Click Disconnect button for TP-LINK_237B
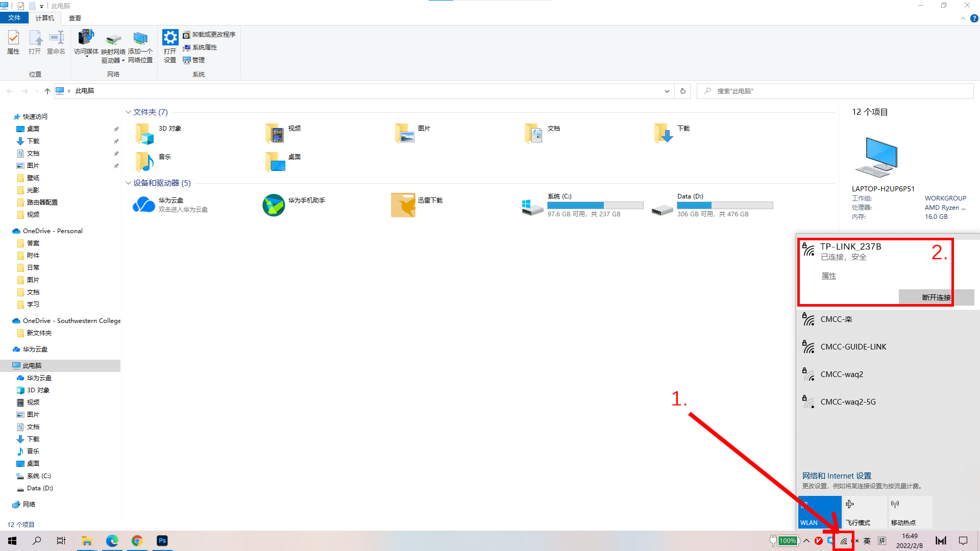 tap(936, 297)
